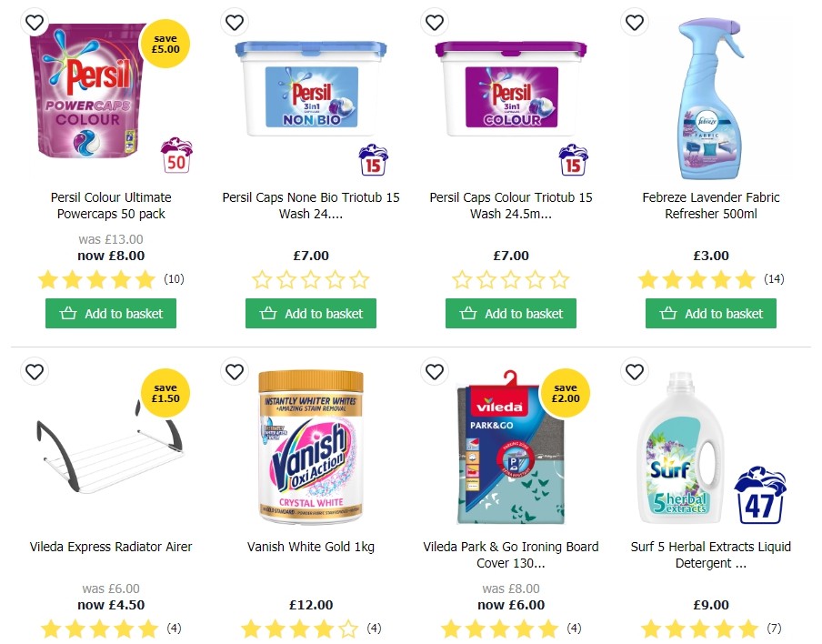Viewport: 822px width, 644px height.
Task: Add Surf 5 Herbal Extracts to favourites
Action: click(x=635, y=372)
